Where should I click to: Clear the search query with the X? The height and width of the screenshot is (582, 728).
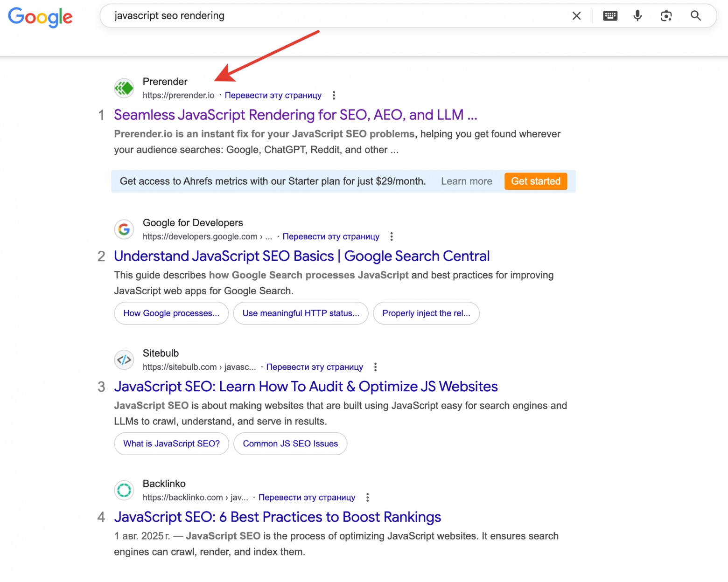point(576,15)
